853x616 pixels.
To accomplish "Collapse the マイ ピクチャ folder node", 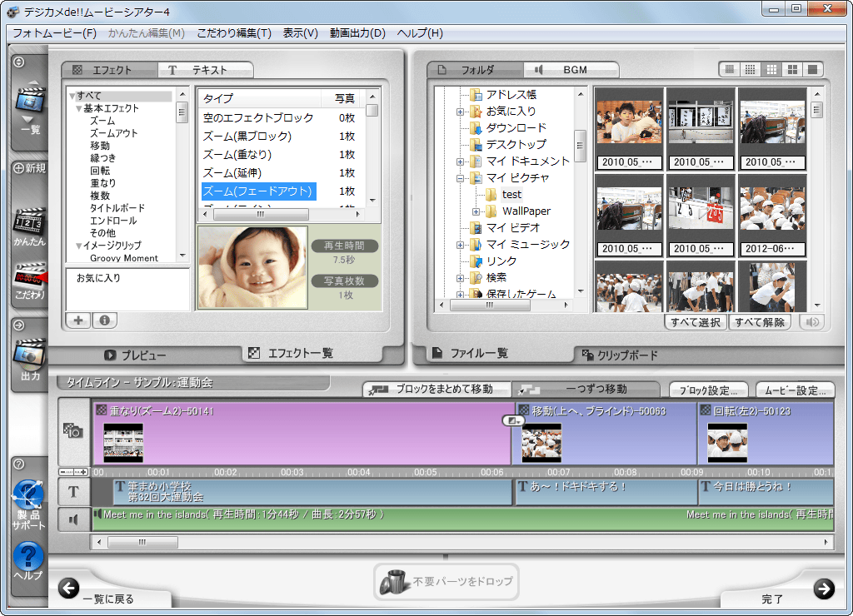I will tap(461, 178).
